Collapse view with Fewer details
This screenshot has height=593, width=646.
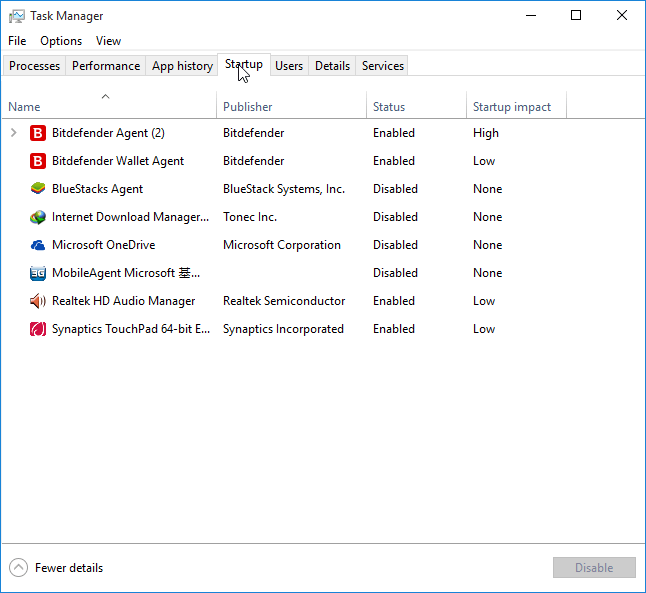point(56,568)
